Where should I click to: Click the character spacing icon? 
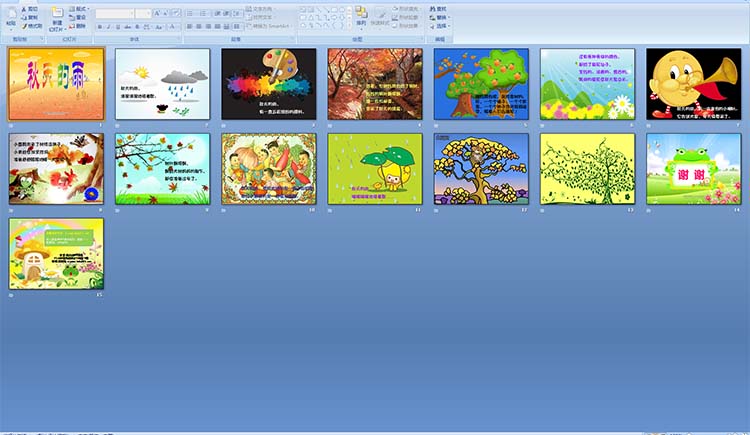[147, 27]
